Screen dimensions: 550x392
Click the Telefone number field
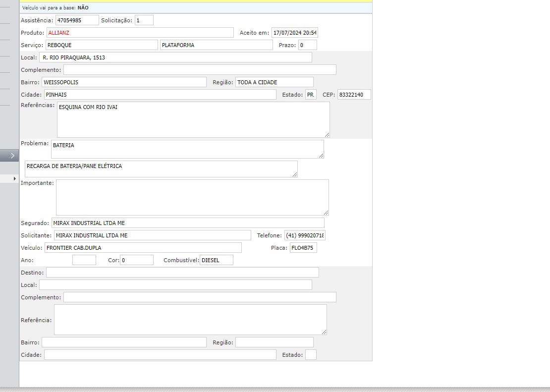[305, 235]
